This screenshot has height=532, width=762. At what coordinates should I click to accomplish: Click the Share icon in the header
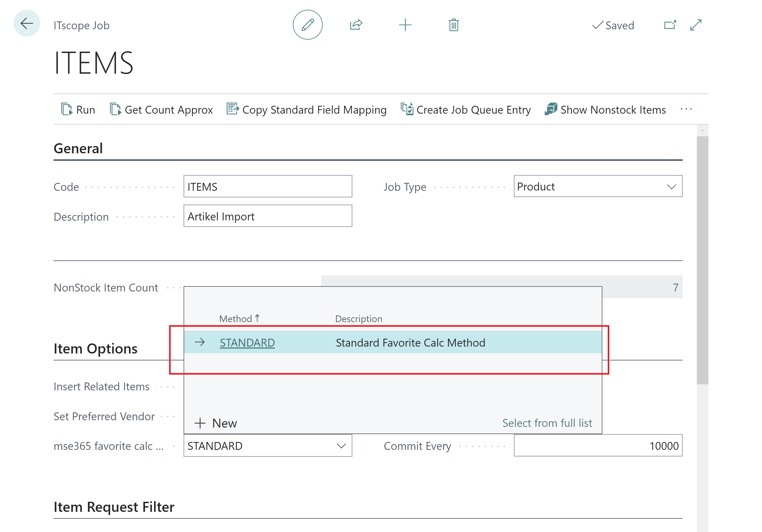(x=355, y=25)
